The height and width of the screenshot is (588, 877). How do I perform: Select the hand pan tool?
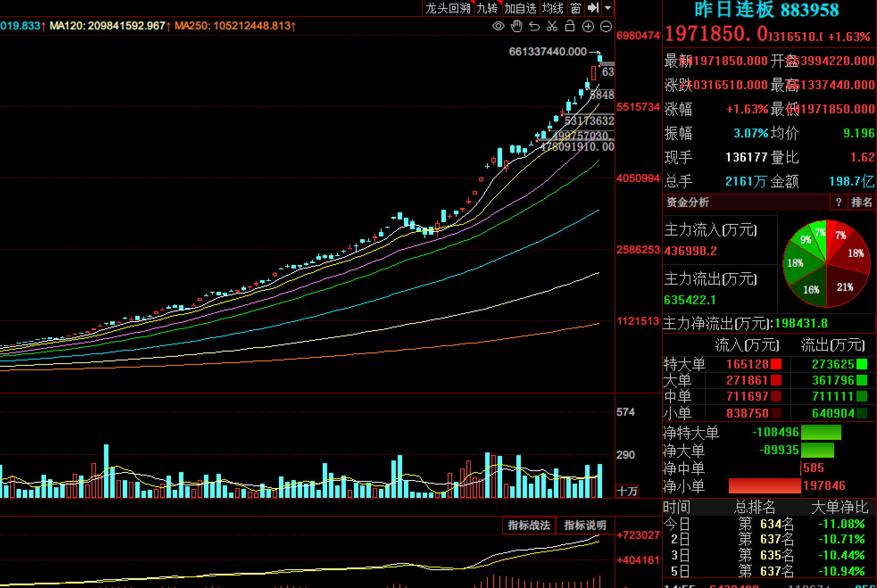pos(516,26)
